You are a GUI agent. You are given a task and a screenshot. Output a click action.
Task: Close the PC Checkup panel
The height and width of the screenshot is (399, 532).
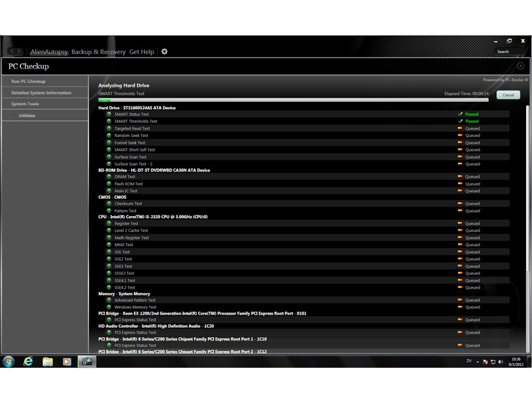[x=520, y=66]
